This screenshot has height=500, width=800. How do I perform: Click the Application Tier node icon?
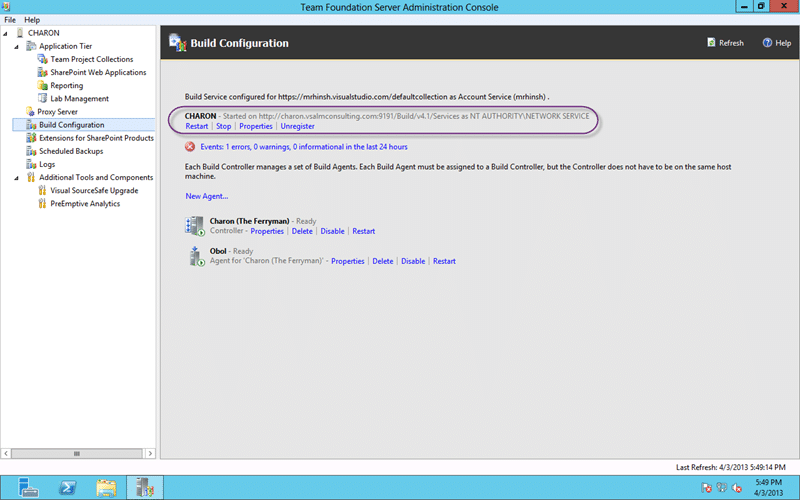(31, 46)
